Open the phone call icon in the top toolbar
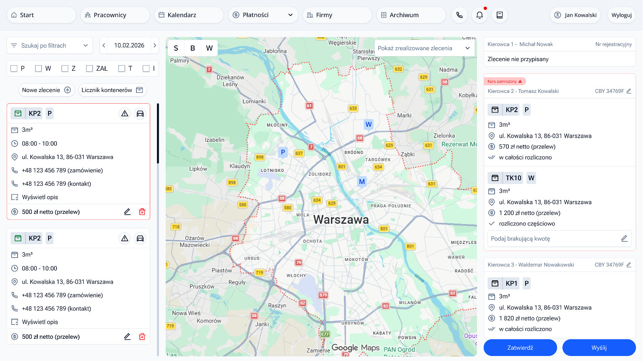 [x=459, y=15]
